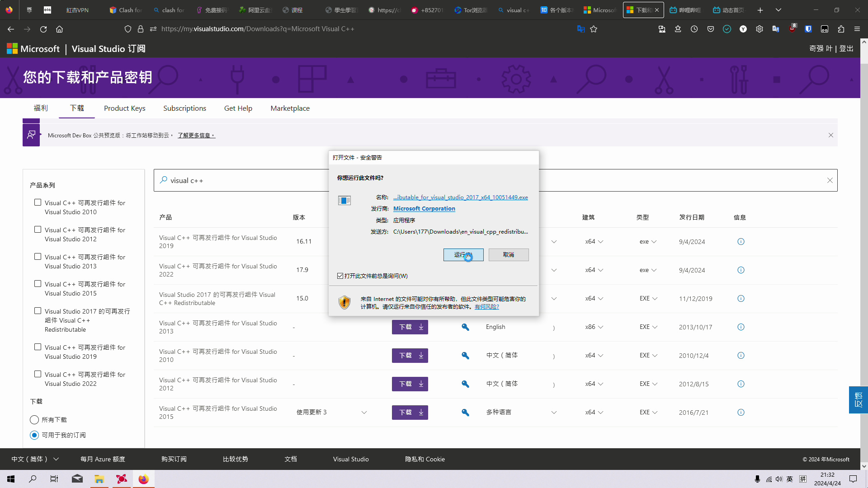Check Visual C++ for Visual Studio 2015 filter
Image resolution: width=868 pixels, height=488 pixels.
(x=38, y=284)
